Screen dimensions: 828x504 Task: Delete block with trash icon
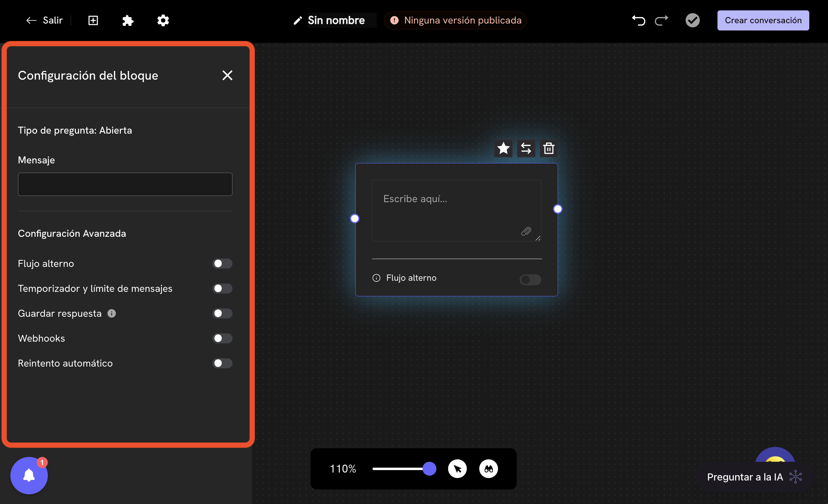pos(549,148)
